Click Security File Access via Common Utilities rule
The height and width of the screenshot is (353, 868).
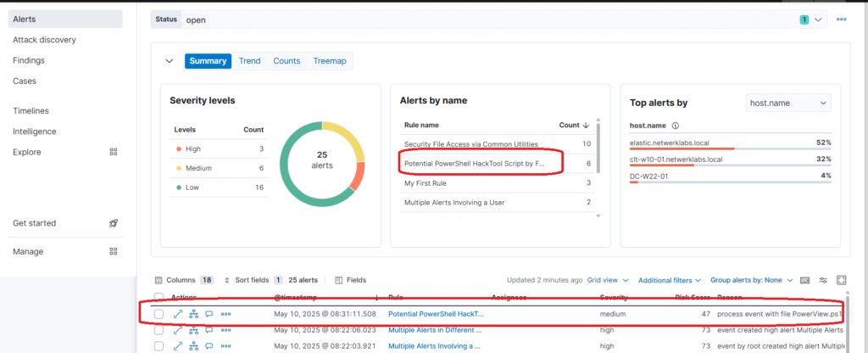pos(471,144)
